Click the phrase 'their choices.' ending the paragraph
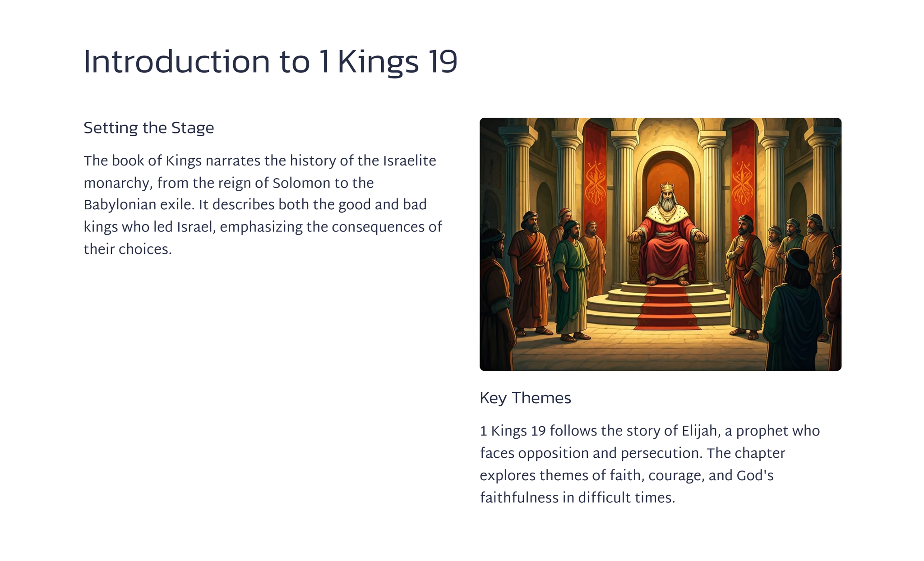Image resolution: width=924 pixels, height=561 pixels. coord(128,249)
